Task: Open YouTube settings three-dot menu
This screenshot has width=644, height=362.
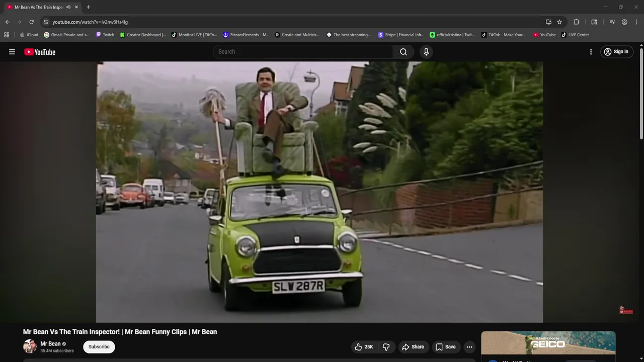Action: (591, 52)
